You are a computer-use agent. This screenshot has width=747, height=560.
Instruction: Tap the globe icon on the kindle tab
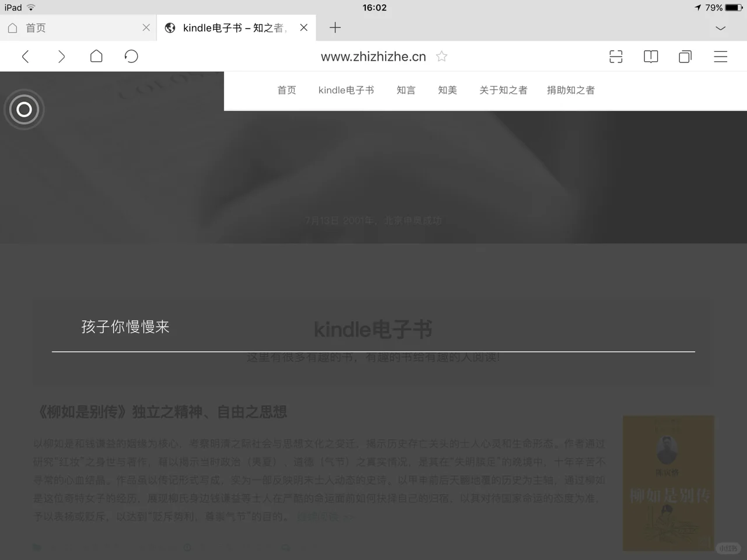point(170,27)
